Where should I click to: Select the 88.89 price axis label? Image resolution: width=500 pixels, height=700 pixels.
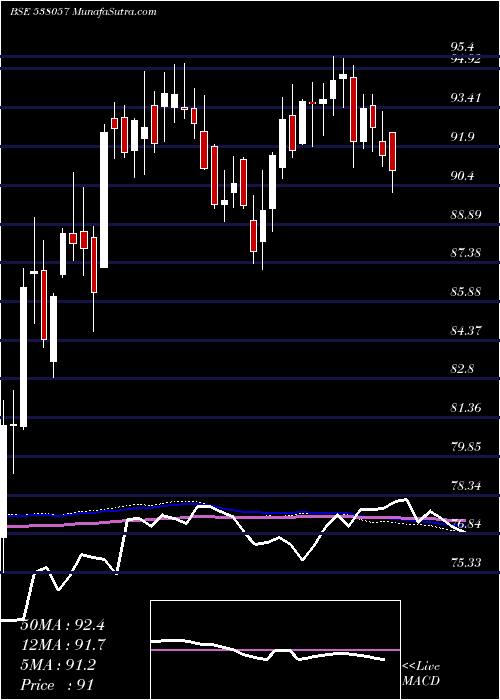point(466,214)
